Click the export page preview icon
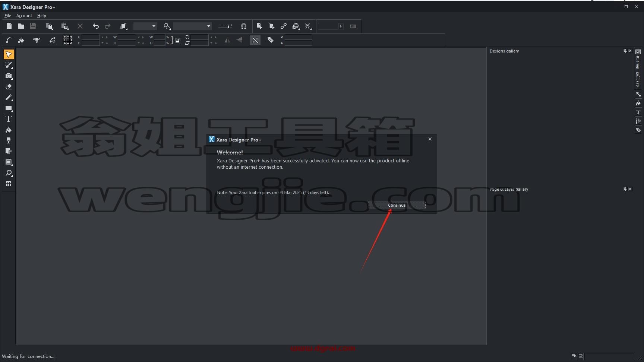 (x=259, y=26)
